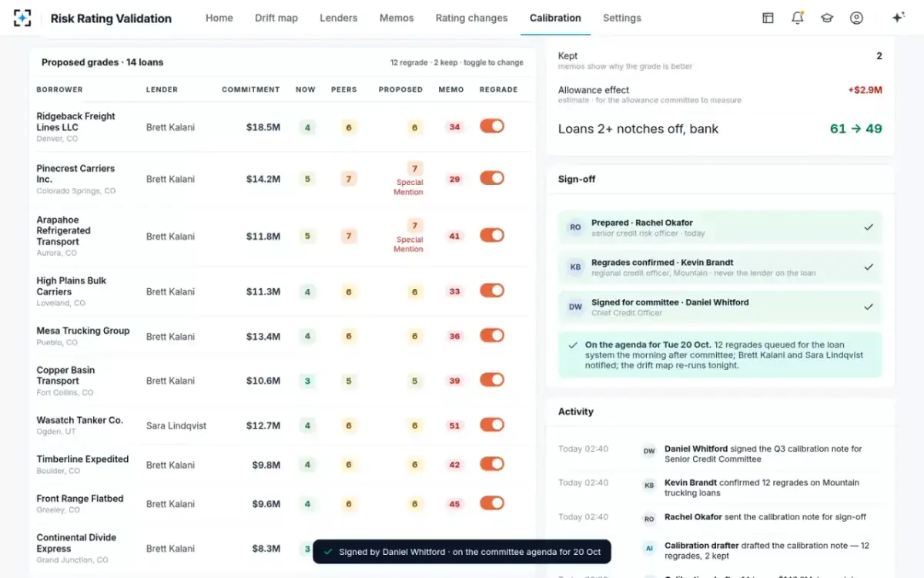Click the $8.3M commitment for Continental Divide
The width and height of the screenshot is (924, 578).
266,549
